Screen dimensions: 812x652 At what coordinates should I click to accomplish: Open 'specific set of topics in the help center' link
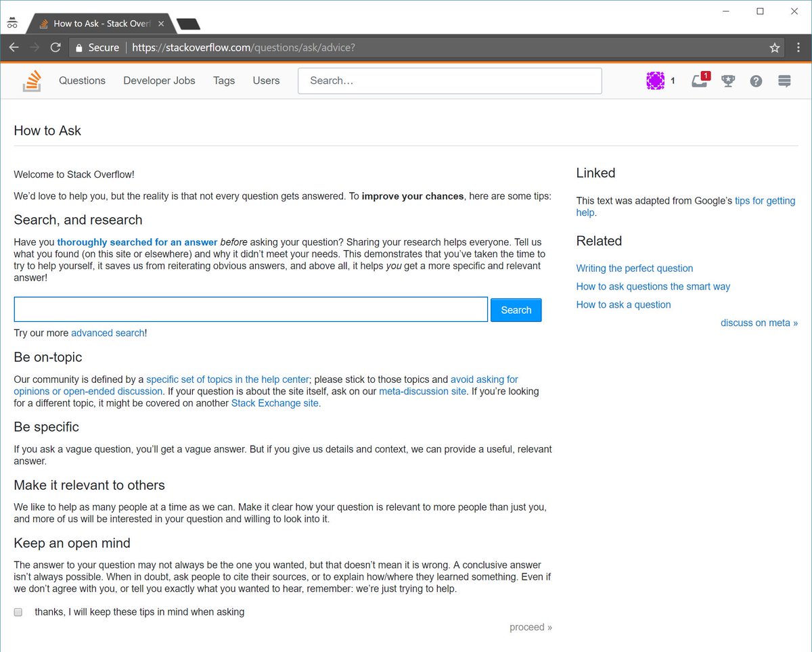[x=228, y=379]
